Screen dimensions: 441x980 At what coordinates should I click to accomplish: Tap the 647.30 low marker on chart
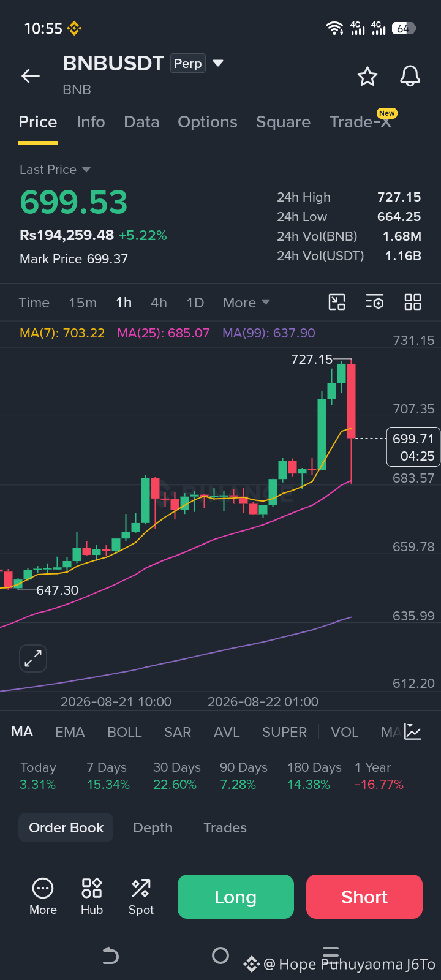tap(58, 590)
